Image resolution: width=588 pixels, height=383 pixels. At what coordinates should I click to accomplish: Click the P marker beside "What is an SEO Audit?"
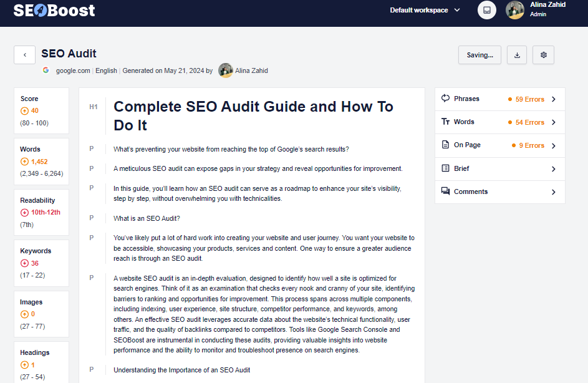(x=92, y=218)
